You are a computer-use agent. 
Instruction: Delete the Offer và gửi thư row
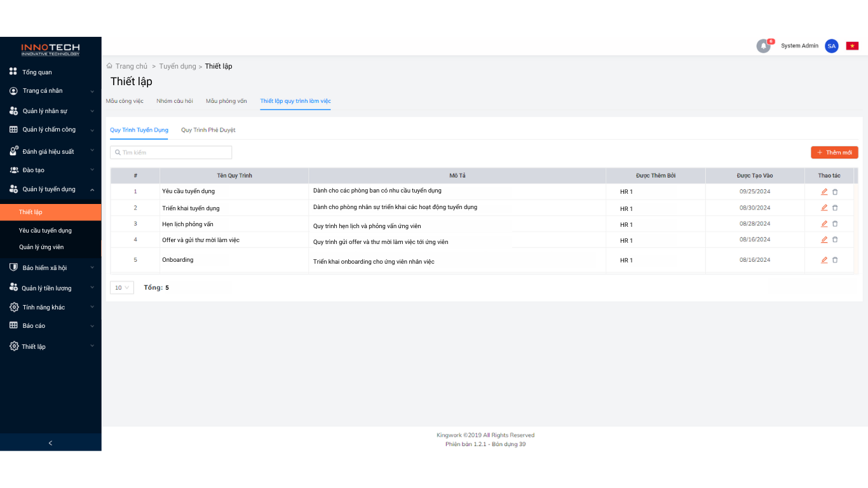pos(835,240)
